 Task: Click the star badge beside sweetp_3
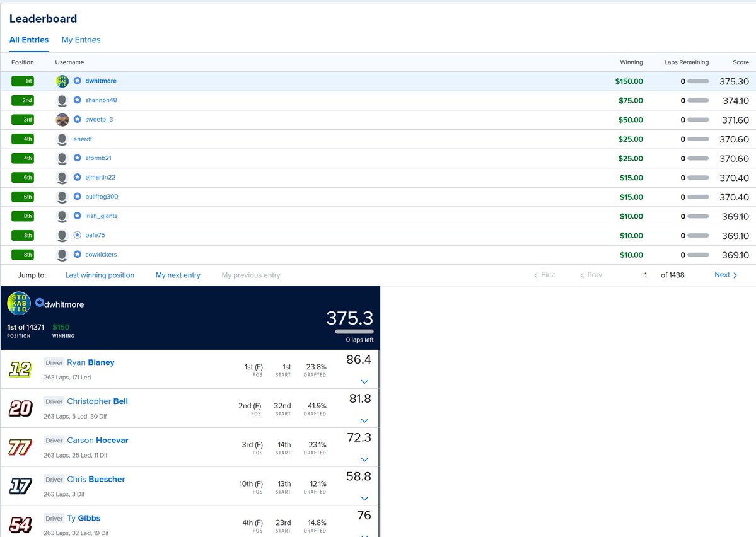[77, 119]
